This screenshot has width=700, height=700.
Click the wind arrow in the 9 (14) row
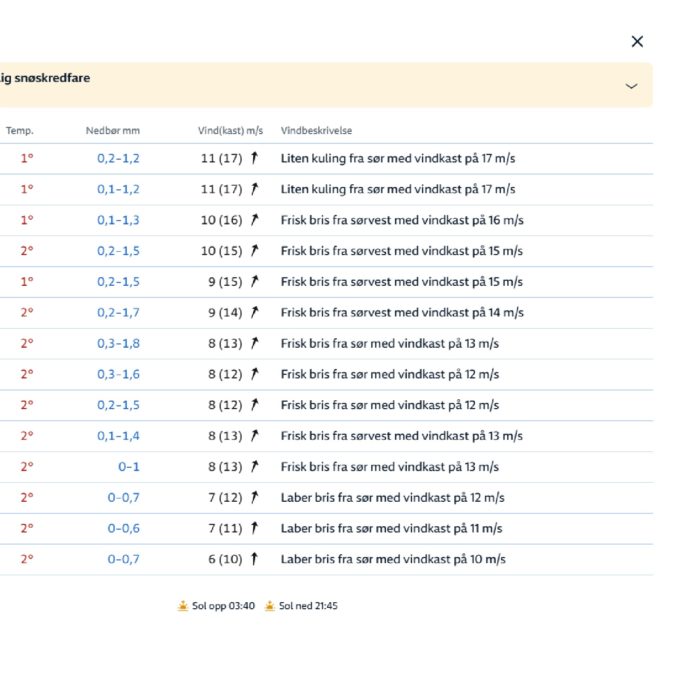254,312
